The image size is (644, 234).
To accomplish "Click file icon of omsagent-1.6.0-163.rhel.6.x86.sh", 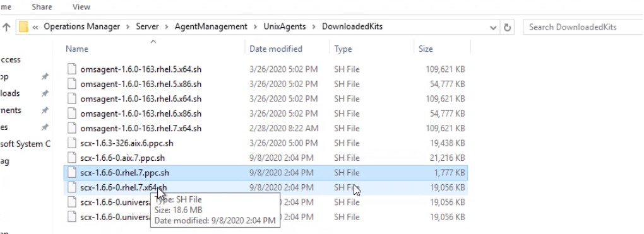I will click(72, 114).
